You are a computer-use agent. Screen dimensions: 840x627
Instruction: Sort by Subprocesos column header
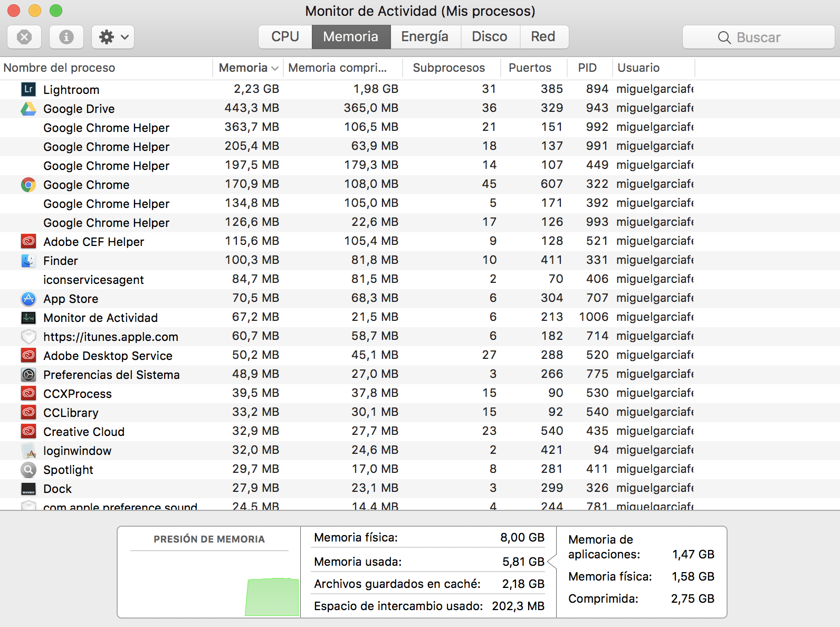[451, 68]
